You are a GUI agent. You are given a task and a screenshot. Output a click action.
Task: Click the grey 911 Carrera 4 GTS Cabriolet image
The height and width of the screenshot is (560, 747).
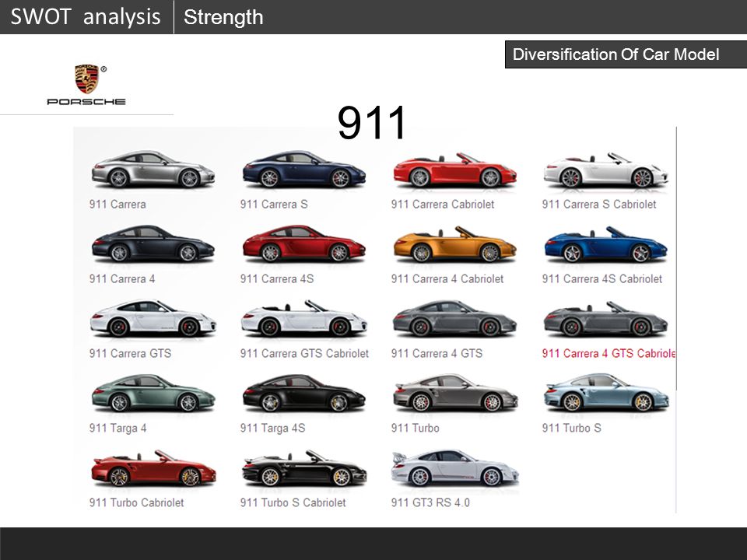[606, 319]
